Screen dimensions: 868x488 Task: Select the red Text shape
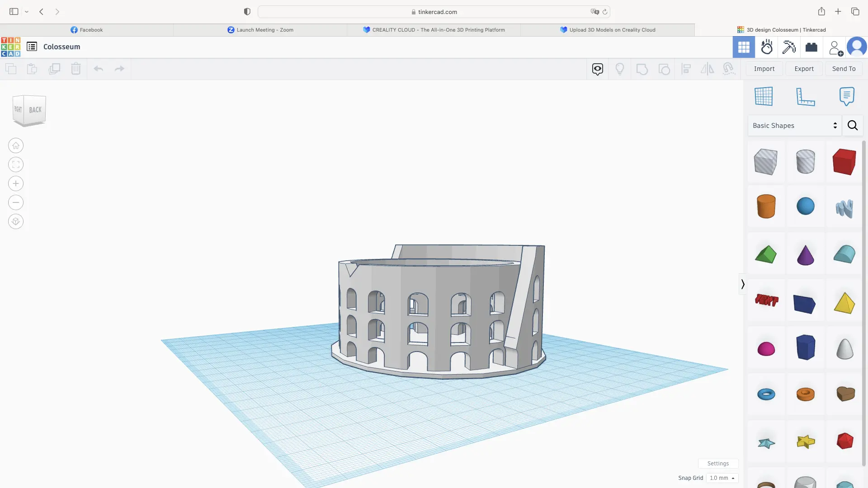766,300
